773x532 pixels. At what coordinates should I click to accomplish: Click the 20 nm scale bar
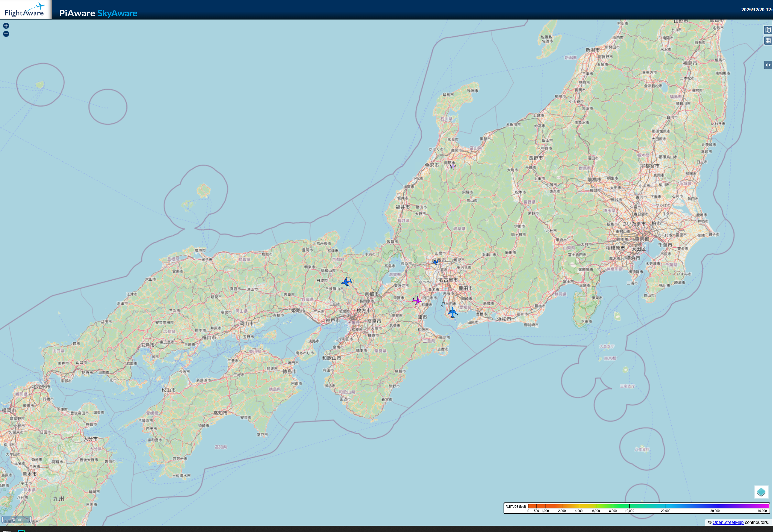pyautogui.click(x=16, y=519)
